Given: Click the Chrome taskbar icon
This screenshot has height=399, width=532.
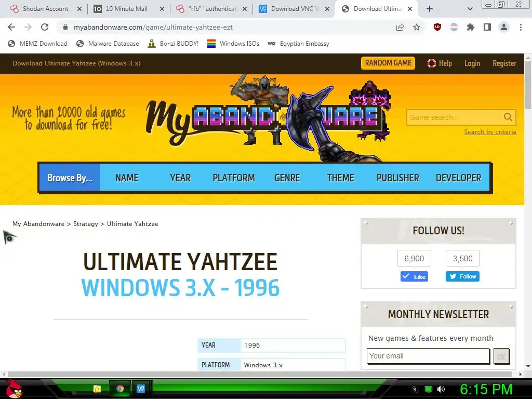Looking at the screenshot, I should coord(120,389).
